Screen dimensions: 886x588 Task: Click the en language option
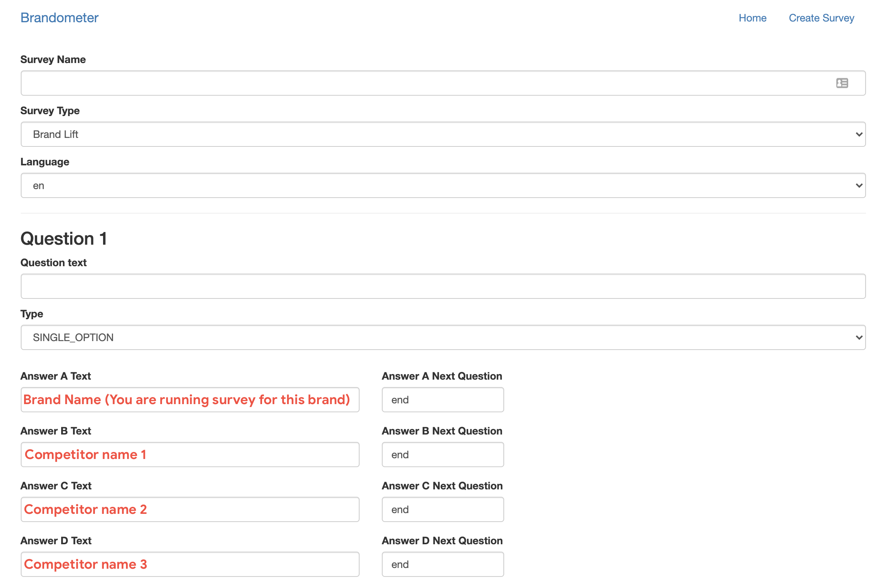[x=443, y=185]
